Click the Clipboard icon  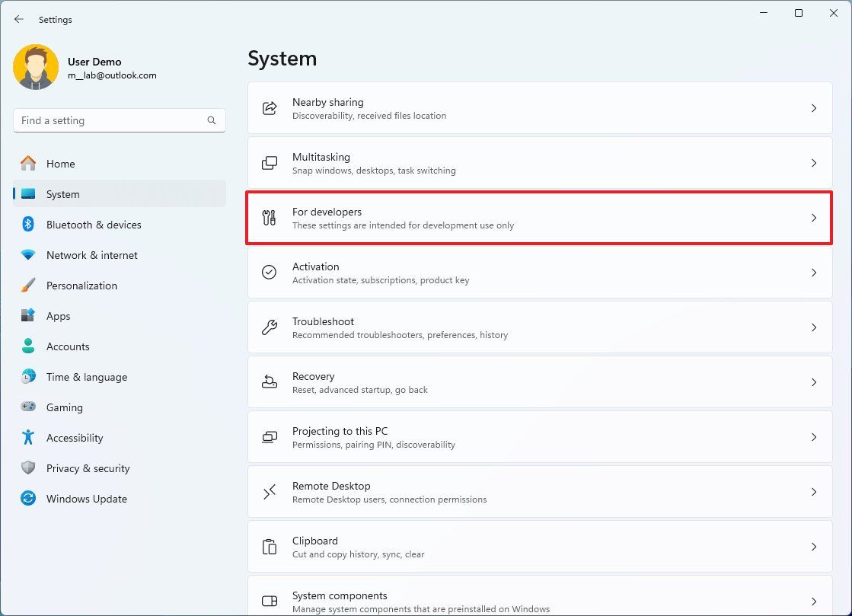click(270, 547)
